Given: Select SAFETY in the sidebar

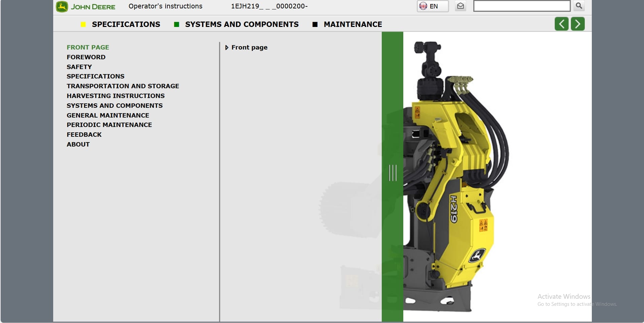Looking at the screenshot, I should (x=79, y=67).
